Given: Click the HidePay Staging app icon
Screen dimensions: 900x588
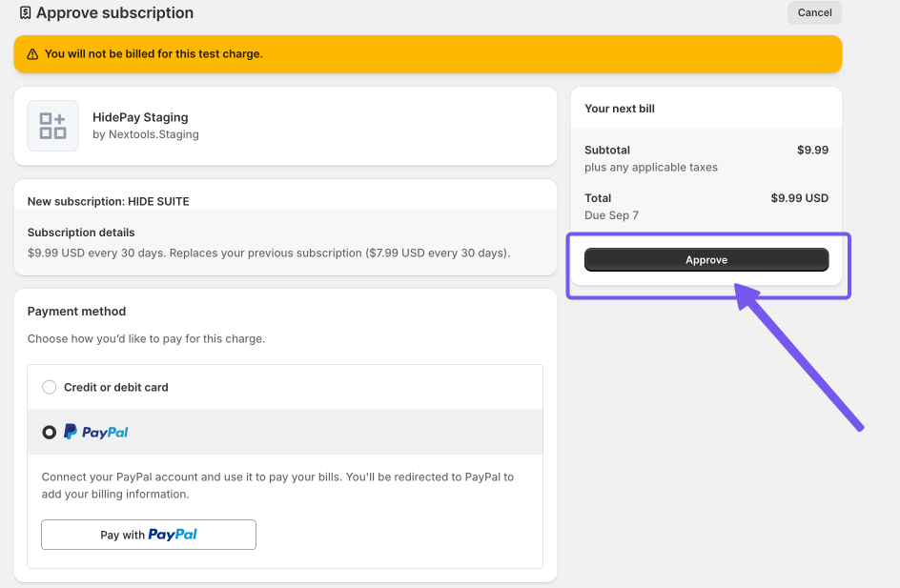Looking at the screenshot, I should click(x=53, y=126).
